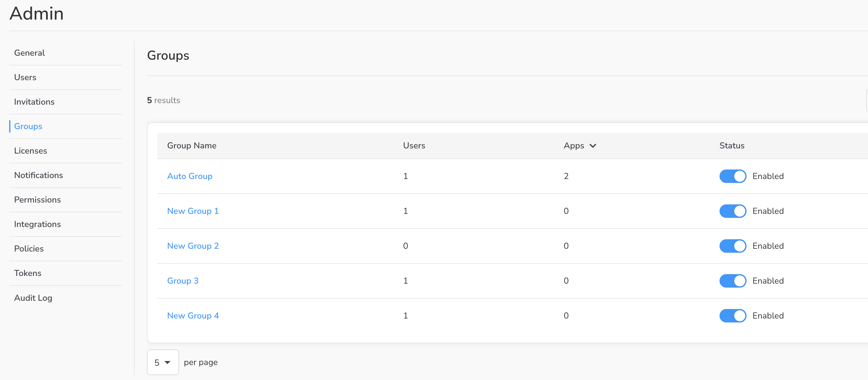
Task: Click the Users count 0 for New Group 2
Action: [406, 246]
